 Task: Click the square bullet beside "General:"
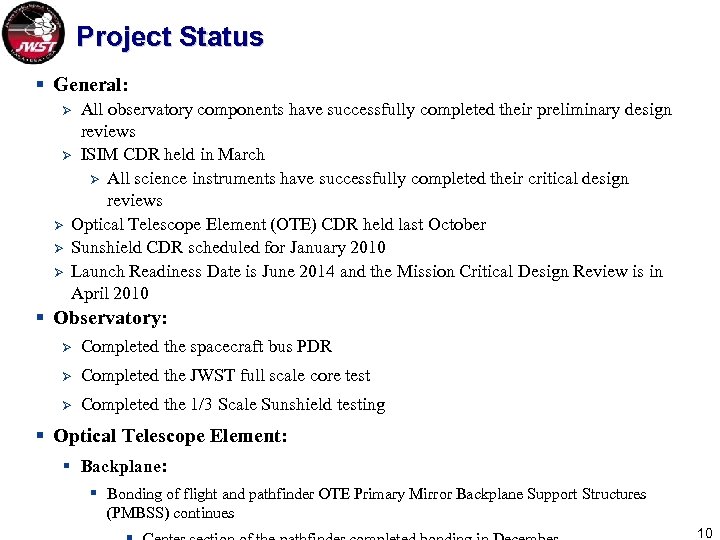(x=39, y=85)
